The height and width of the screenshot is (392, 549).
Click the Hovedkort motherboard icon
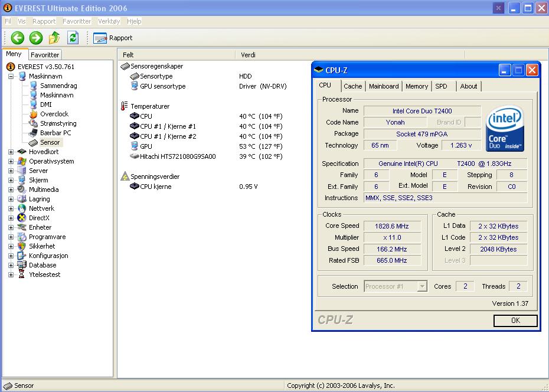[x=22, y=152]
